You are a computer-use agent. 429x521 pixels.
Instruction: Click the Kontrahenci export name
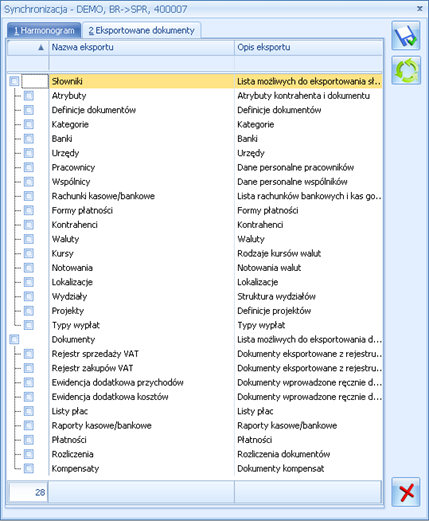pos(75,225)
